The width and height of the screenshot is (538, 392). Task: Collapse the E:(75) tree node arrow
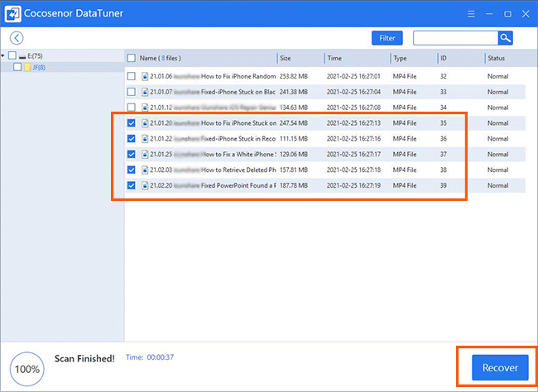point(2,55)
